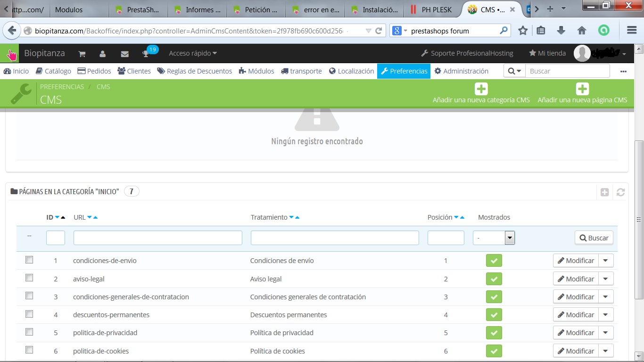
Task: Open the Pedidos menu
Action: click(x=94, y=71)
